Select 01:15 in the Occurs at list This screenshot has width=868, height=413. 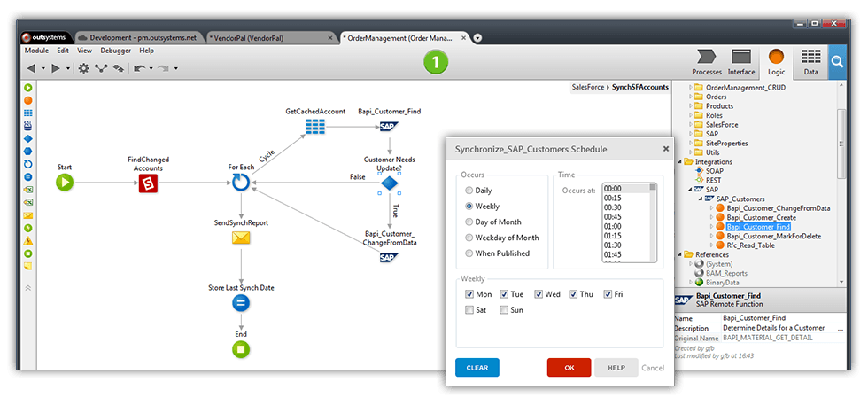(x=612, y=235)
